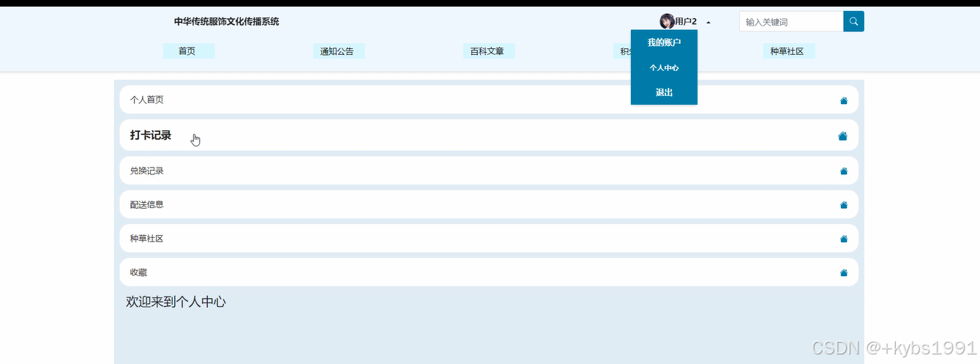Open 打卡记录 in the sidebar list
This screenshot has width=980, height=364.
(489, 135)
